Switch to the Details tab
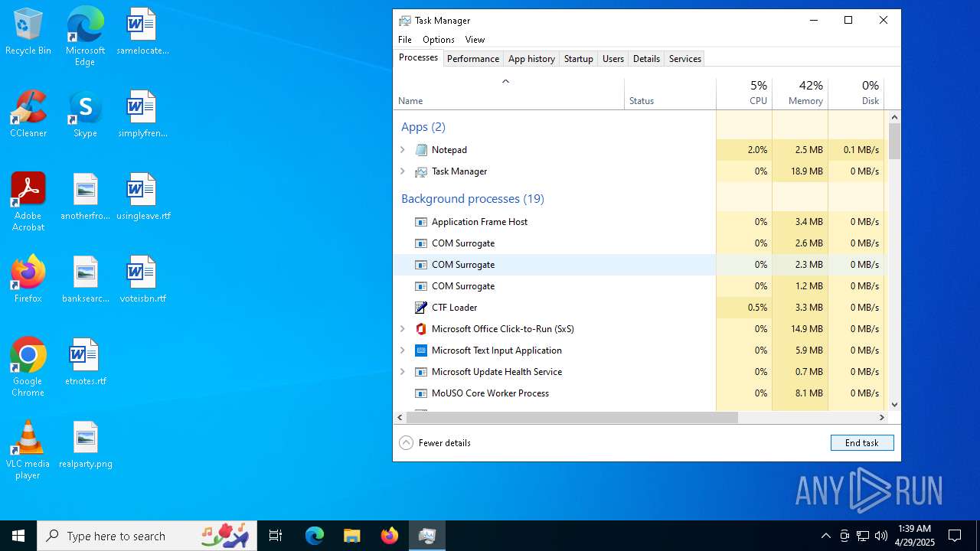This screenshot has height=551, width=980. 646,59
